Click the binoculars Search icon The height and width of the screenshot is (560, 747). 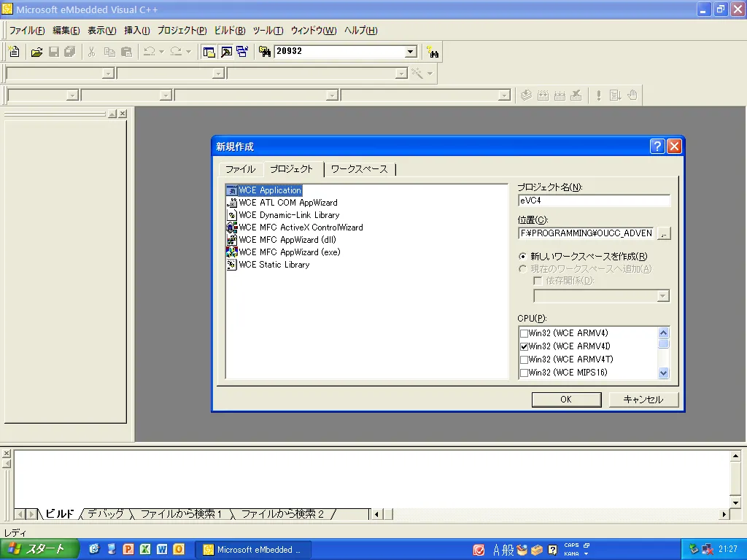coord(433,52)
